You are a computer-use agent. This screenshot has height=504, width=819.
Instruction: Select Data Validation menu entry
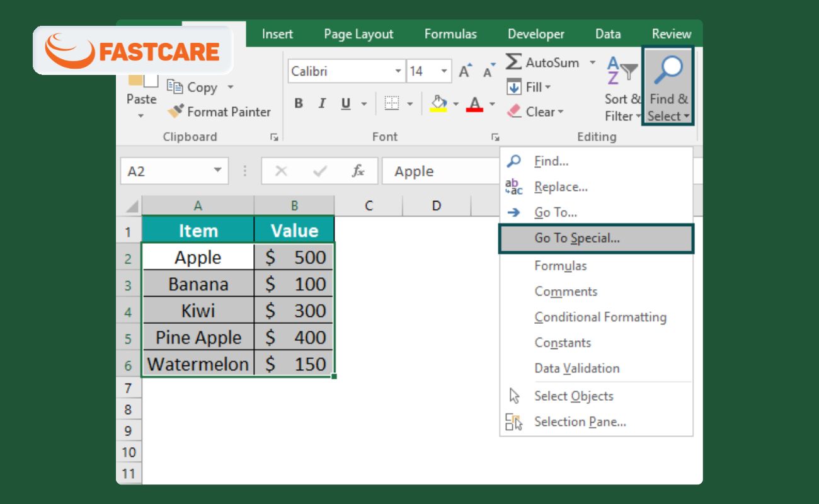(596, 369)
